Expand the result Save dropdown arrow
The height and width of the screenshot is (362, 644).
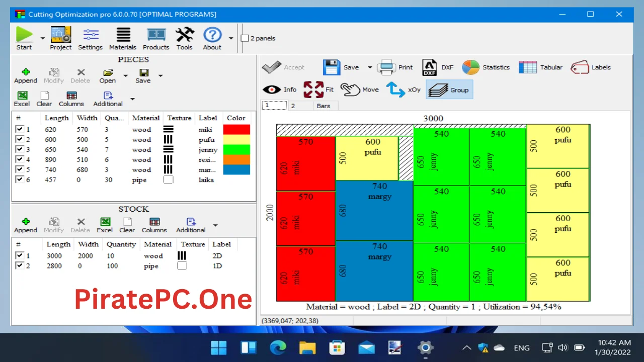click(370, 67)
